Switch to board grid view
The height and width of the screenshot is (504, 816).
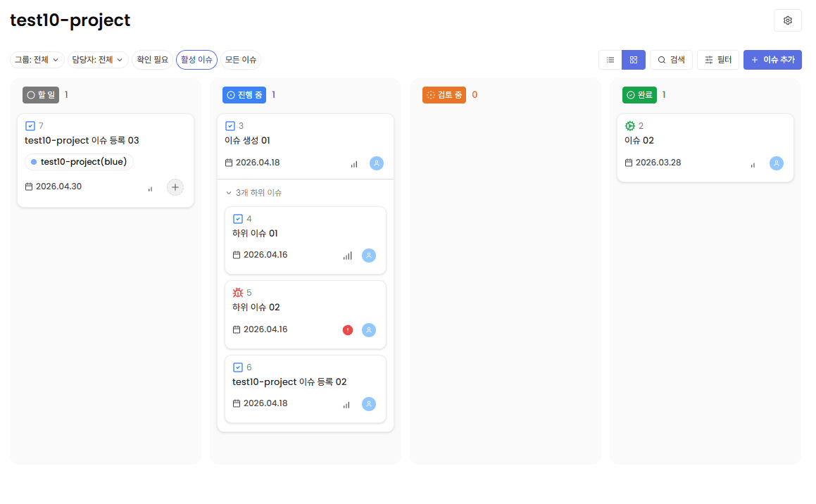coord(634,60)
